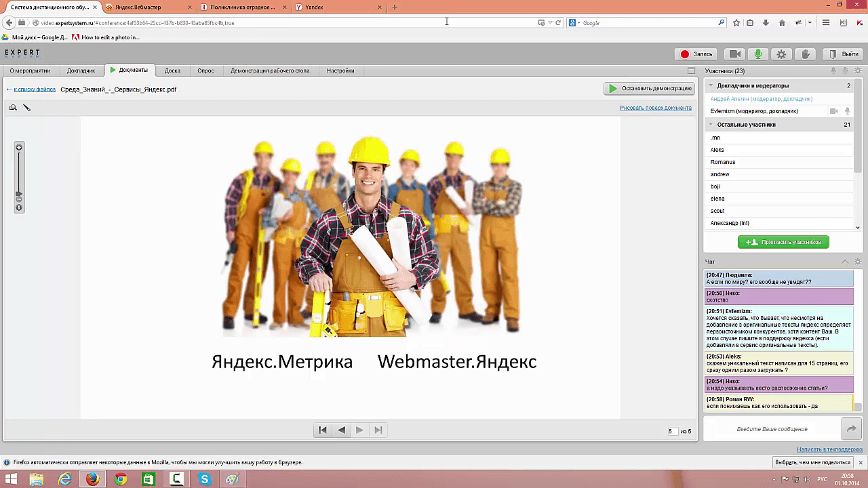Open participants panel gear settings
868x488 pixels.
point(858,70)
